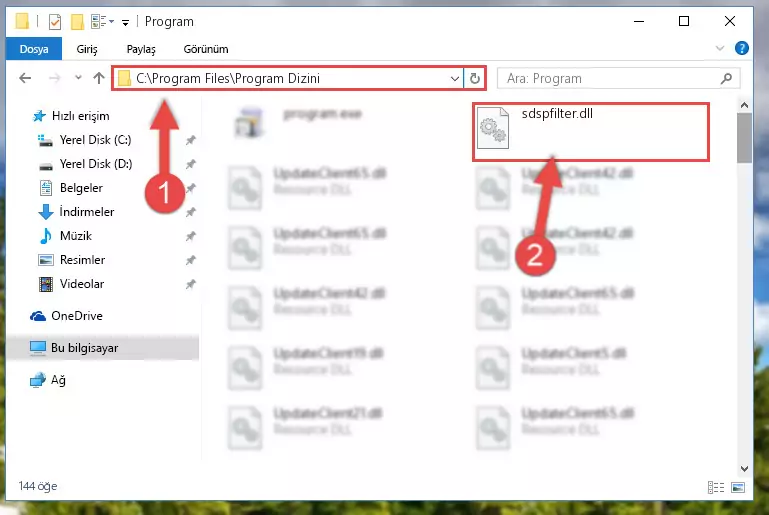The image size is (769, 515).
Task: Click the sdspfilter.dll gear file icon
Action: coord(493,128)
